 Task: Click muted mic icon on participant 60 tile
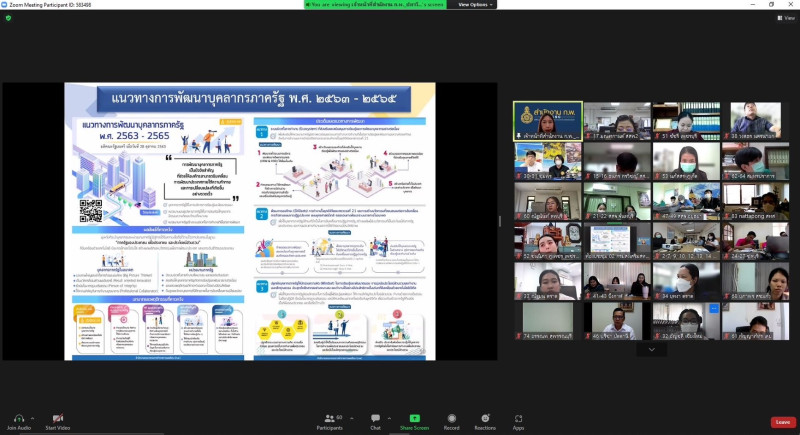click(x=519, y=216)
